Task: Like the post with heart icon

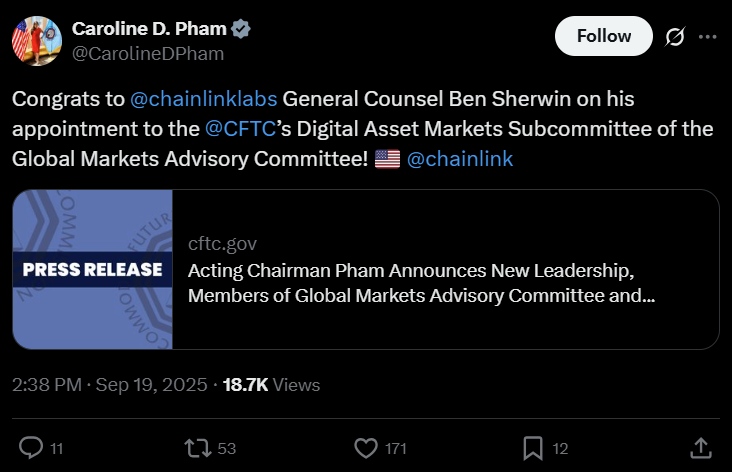Action: [368, 447]
